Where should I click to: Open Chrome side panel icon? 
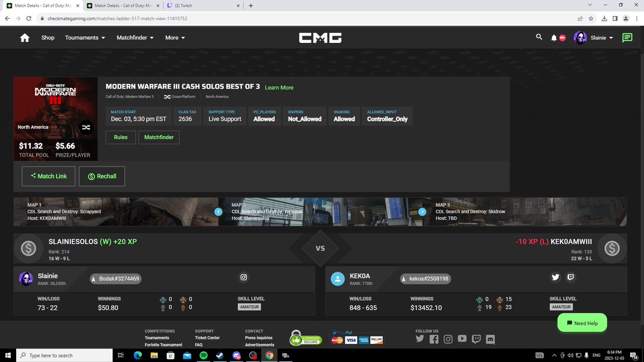(x=615, y=18)
